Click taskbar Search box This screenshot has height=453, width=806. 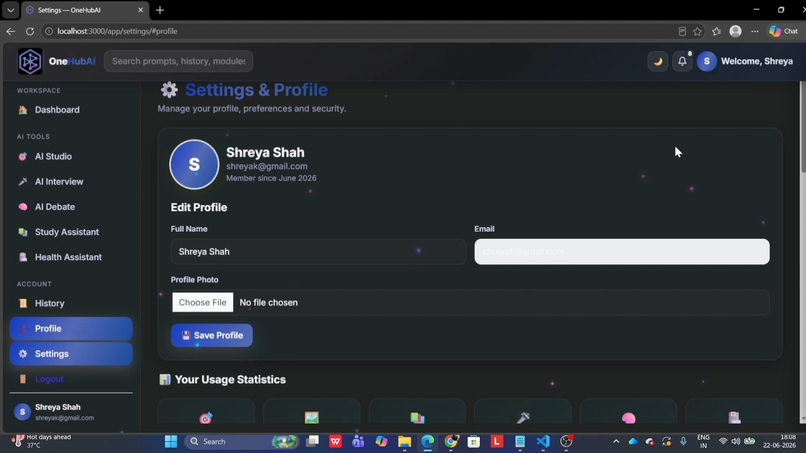click(x=243, y=441)
